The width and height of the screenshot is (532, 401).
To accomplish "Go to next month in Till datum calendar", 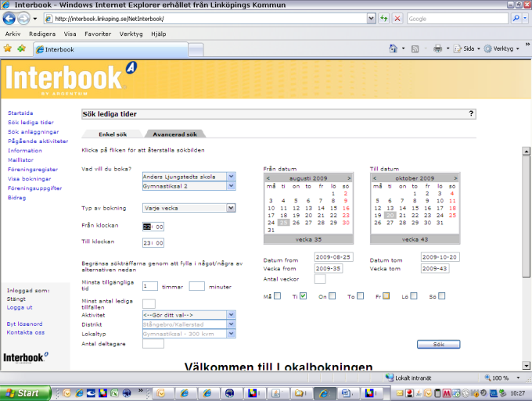I will (x=455, y=178).
